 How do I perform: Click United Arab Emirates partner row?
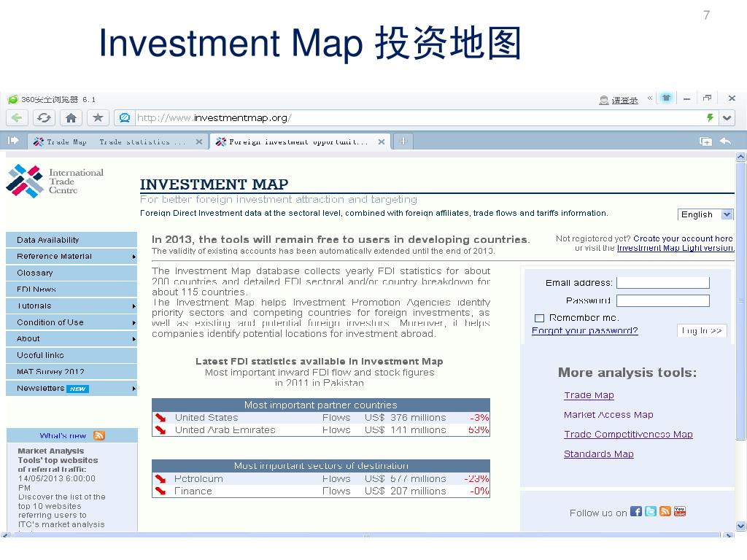pyautogui.click(x=321, y=430)
